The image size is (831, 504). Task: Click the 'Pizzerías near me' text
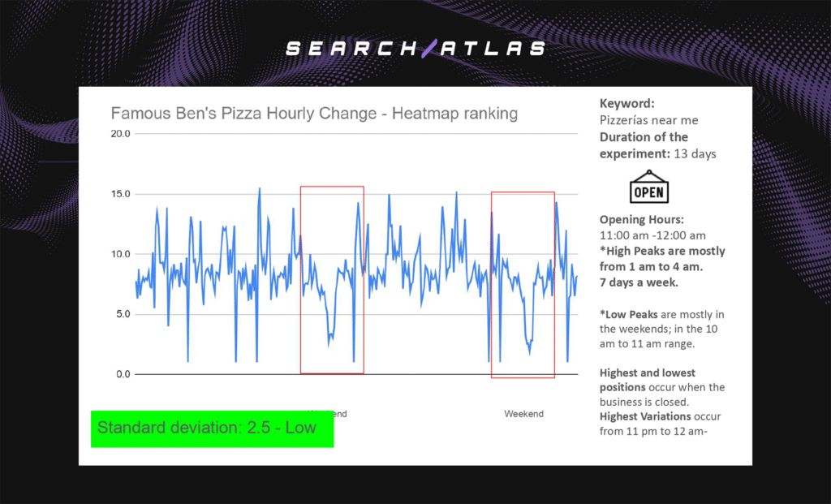(x=648, y=120)
